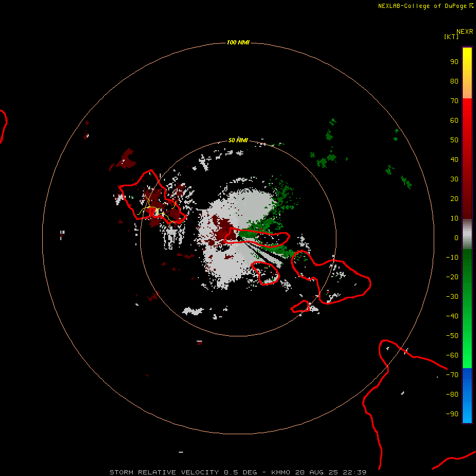This screenshot has width=476, height=476.
Task: Click the -50 value on the velocity scale
Action: tap(452, 336)
